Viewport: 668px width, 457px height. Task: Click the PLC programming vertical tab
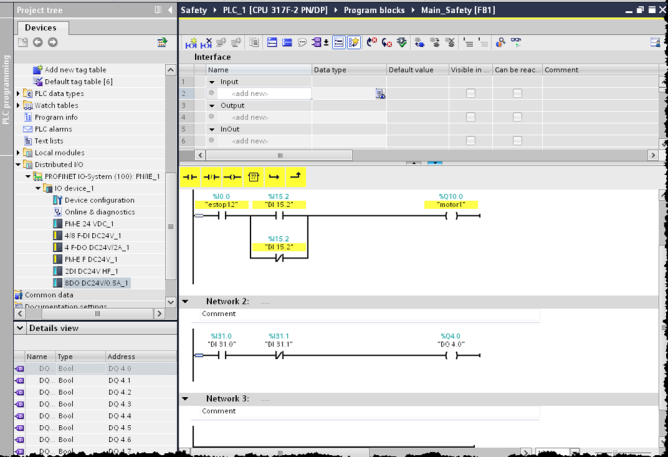[x=6, y=89]
